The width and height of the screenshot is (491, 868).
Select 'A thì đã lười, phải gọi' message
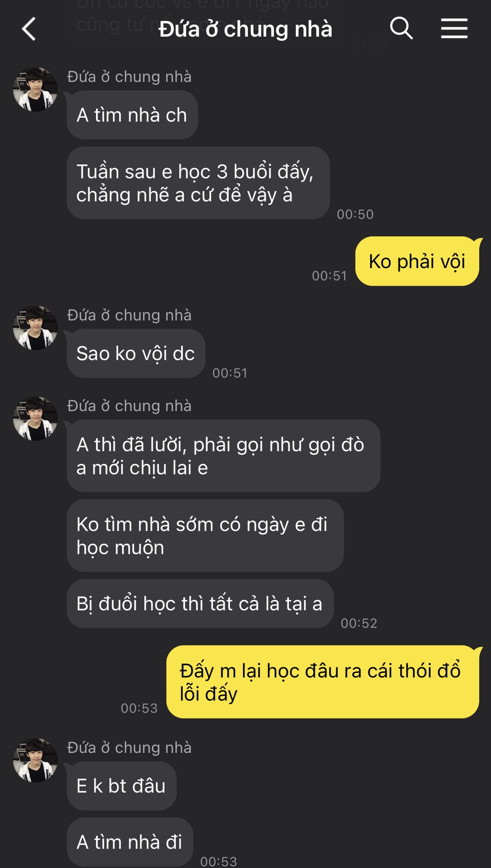[x=224, y=456]
